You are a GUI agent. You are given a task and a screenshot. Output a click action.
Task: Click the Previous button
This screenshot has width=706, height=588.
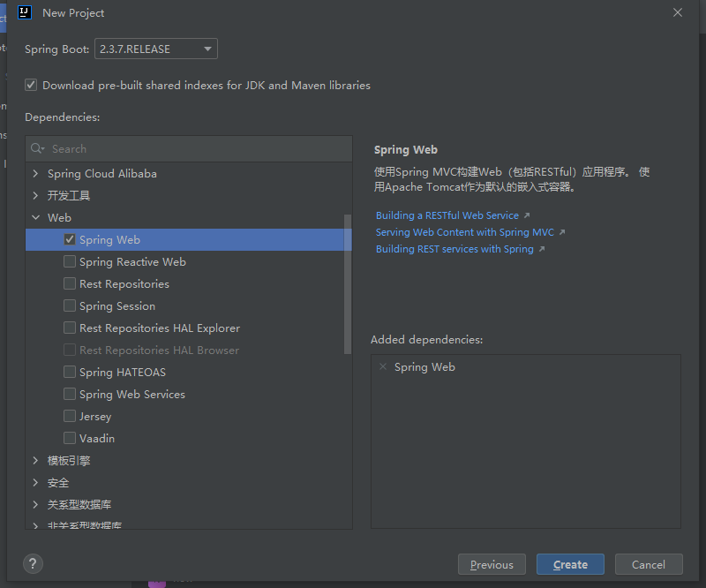pyautogui.click(x=492, y=564)
